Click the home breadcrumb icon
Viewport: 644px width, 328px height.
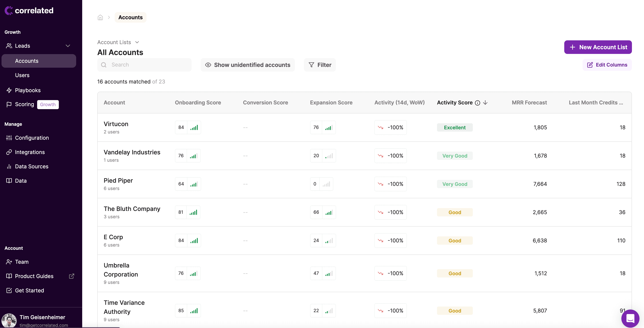(100, 18)
